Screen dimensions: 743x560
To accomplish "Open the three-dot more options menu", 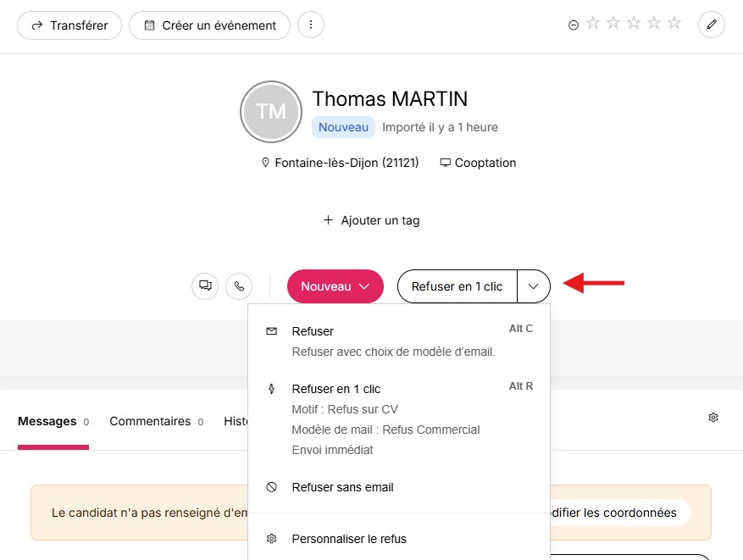I will [x=311, y=25].
